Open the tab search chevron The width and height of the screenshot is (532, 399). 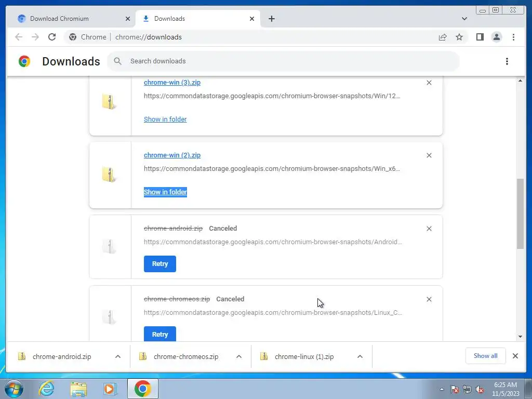(x=464, y=19)
